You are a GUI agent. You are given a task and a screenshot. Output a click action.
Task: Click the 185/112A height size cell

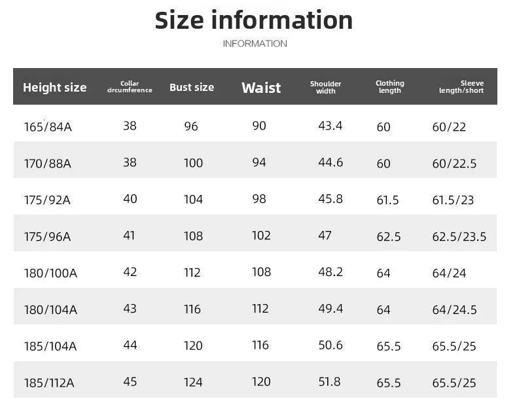[49, 383]
